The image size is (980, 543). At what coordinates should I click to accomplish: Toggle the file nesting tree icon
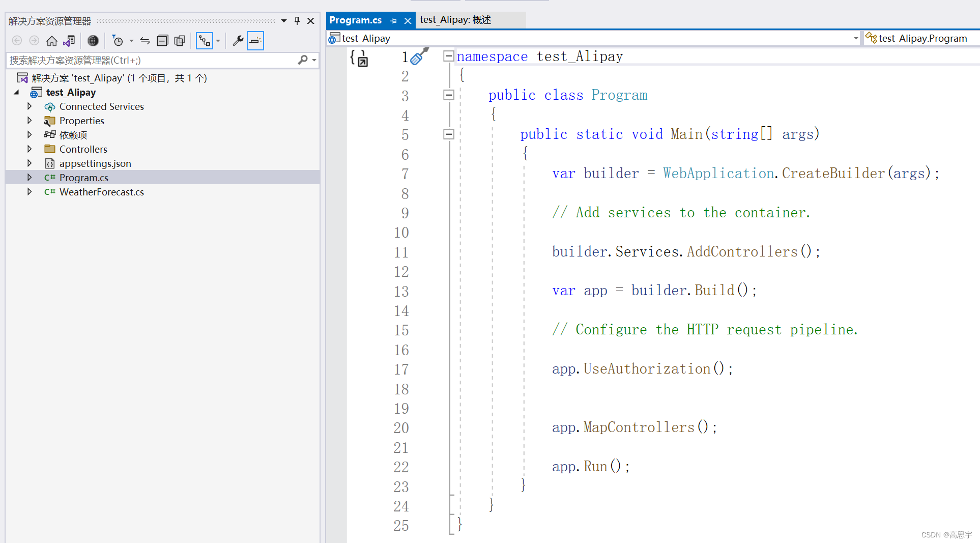[x=205, y=41]
